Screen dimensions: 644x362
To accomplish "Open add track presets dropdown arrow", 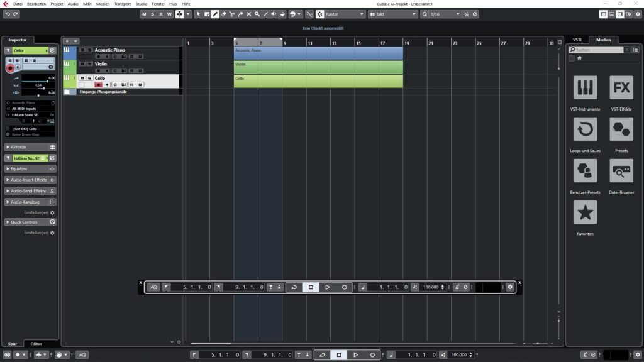I will [x=75, y=41].
